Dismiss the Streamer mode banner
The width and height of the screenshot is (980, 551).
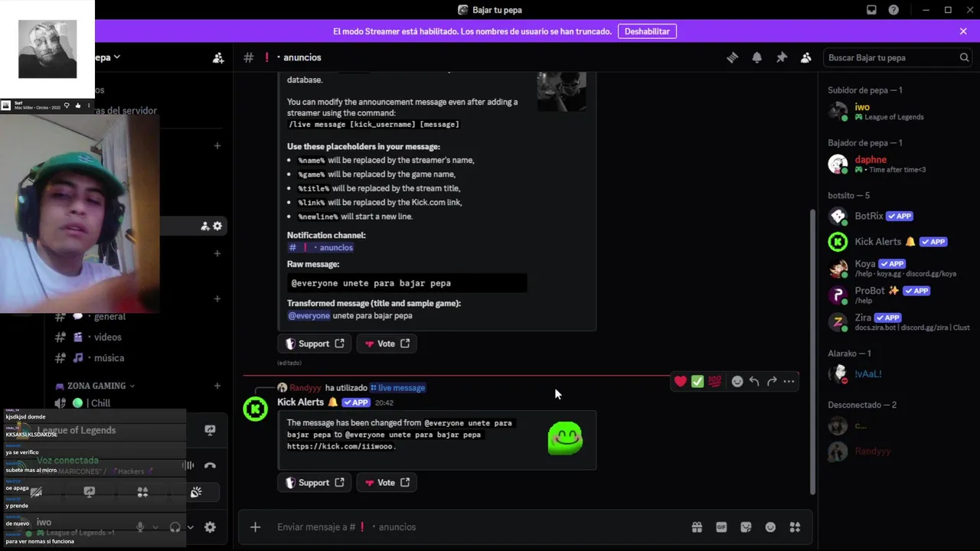(x=963, y=31)
